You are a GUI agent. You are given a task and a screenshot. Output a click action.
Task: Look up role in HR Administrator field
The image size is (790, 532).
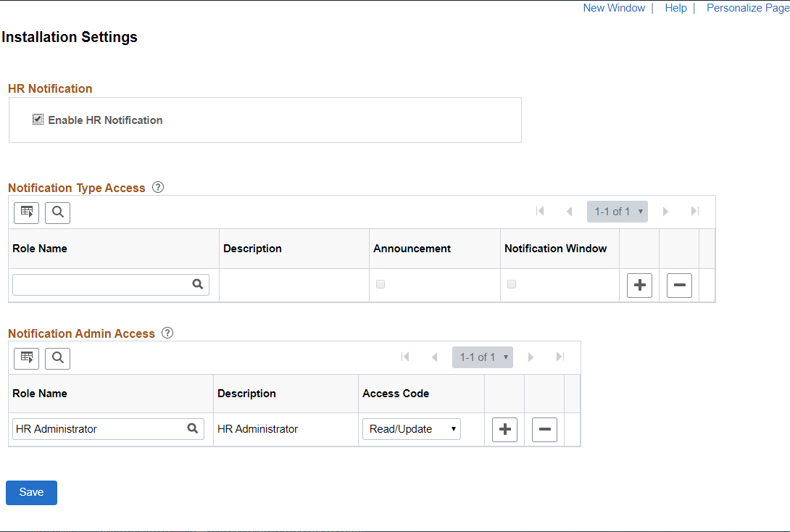click(x=193, y=428)
